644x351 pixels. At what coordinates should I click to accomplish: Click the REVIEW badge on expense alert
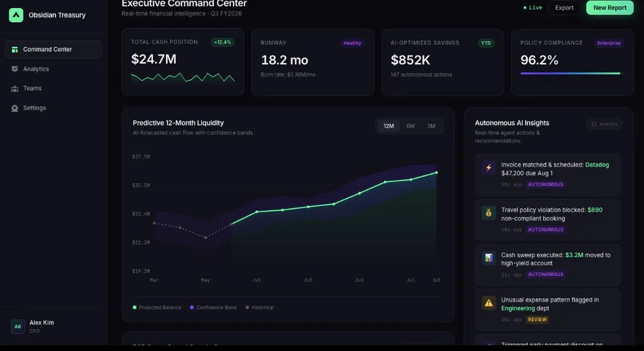click(537, 320)
